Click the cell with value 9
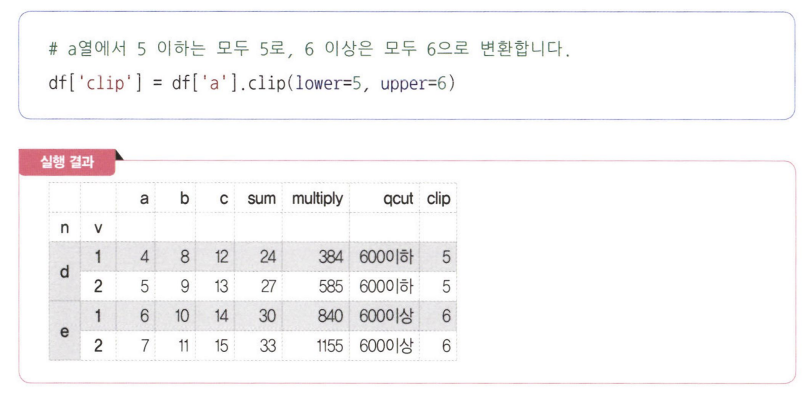The height and width of the screenshot is (393, 804). coord(175,286)
